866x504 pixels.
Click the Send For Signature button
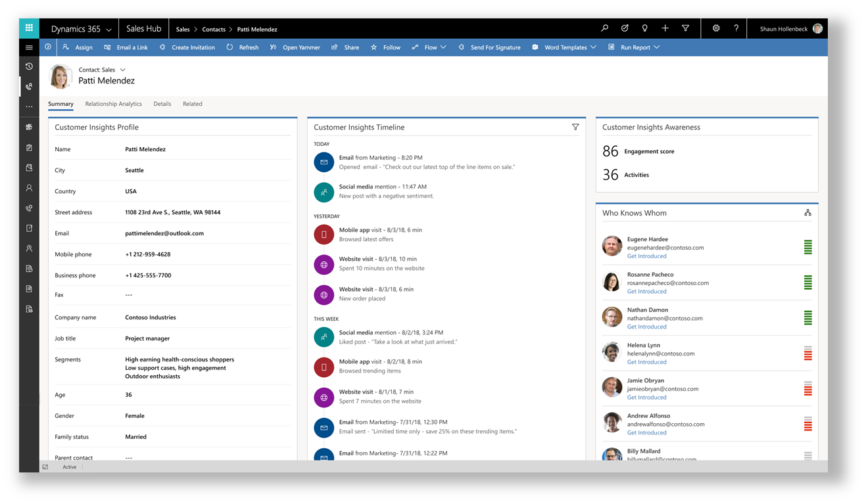tap(489, 47)
